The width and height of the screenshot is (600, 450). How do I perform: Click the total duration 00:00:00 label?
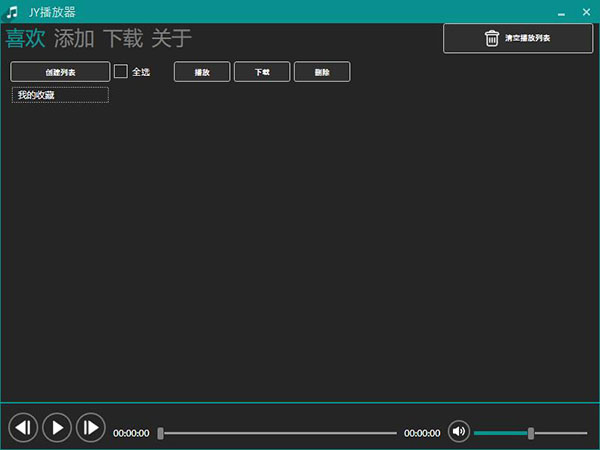pyautogui.click(x=422, y=433)
